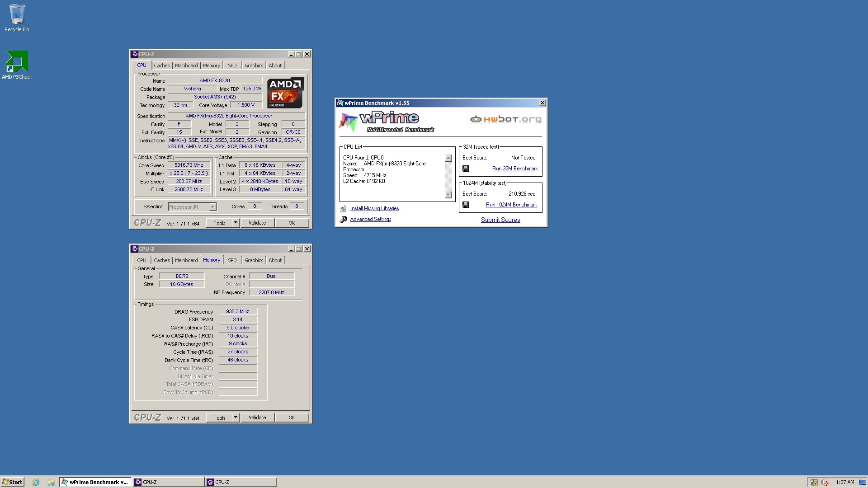Expand Tools dropdown arrow in top CPU-Z window
This screenshot has width=868, height=488.
point(236,223)
